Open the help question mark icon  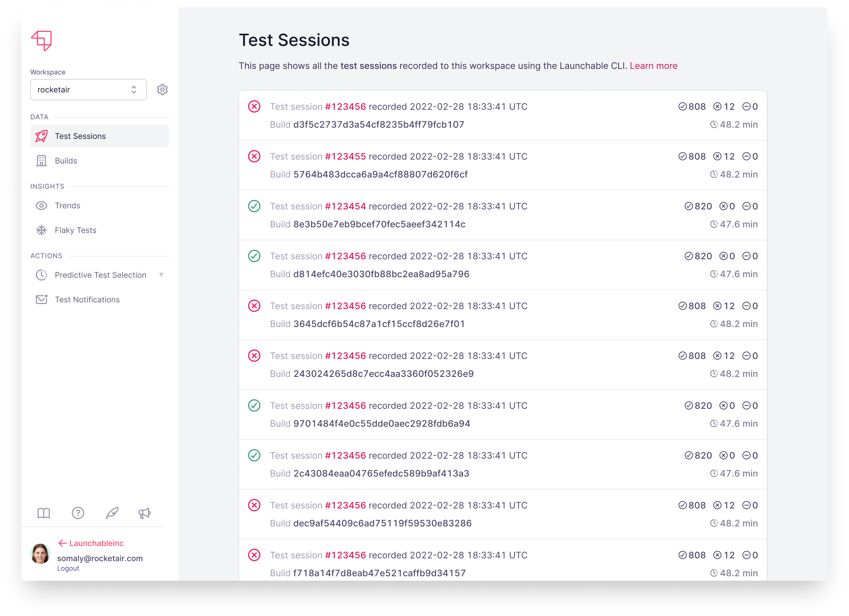coord(78,513)
